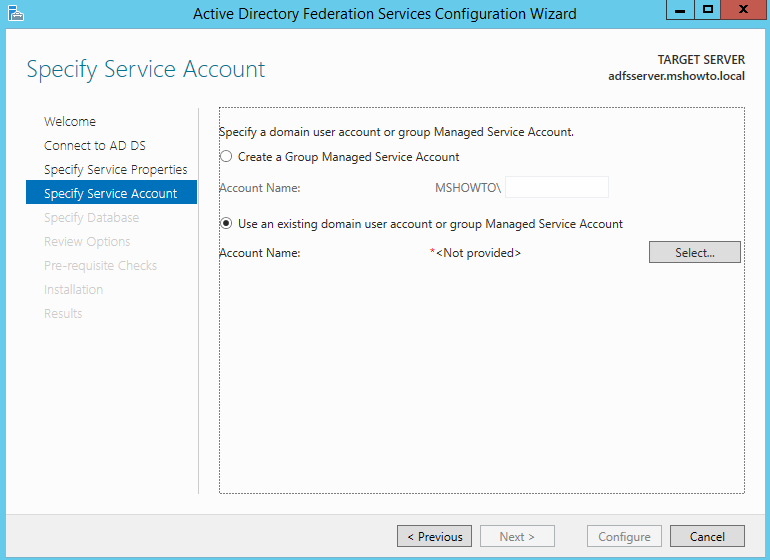Select the Specify Service Account step
Screen dimensions: 770x560
(111, 192)
